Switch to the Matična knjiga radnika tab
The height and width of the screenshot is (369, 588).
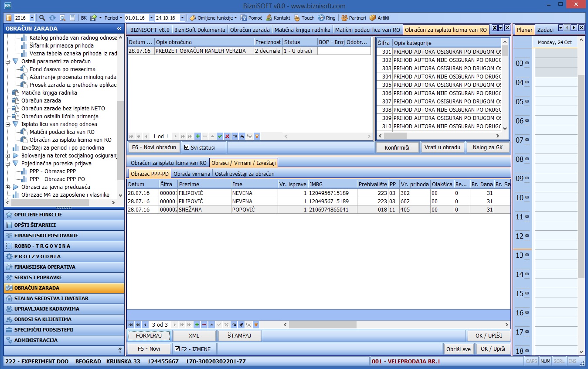[x=302, y=30]
